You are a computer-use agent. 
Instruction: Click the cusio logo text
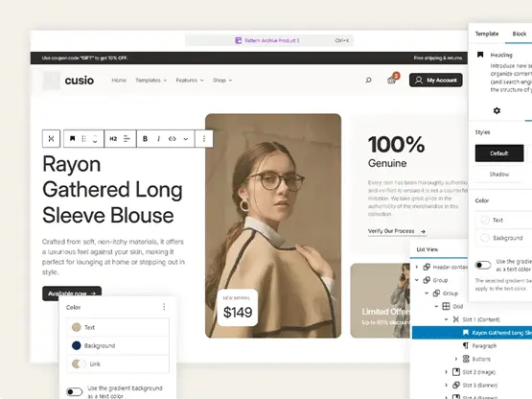79,81
